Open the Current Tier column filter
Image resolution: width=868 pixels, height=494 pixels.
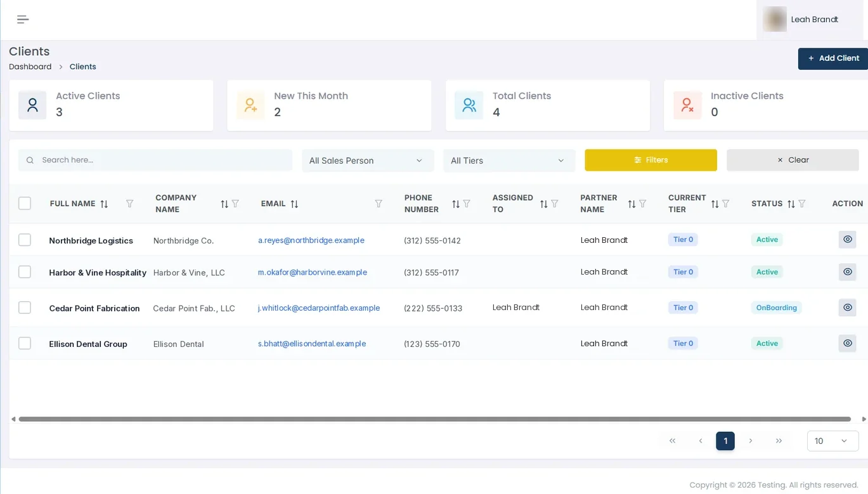[726, 204]
